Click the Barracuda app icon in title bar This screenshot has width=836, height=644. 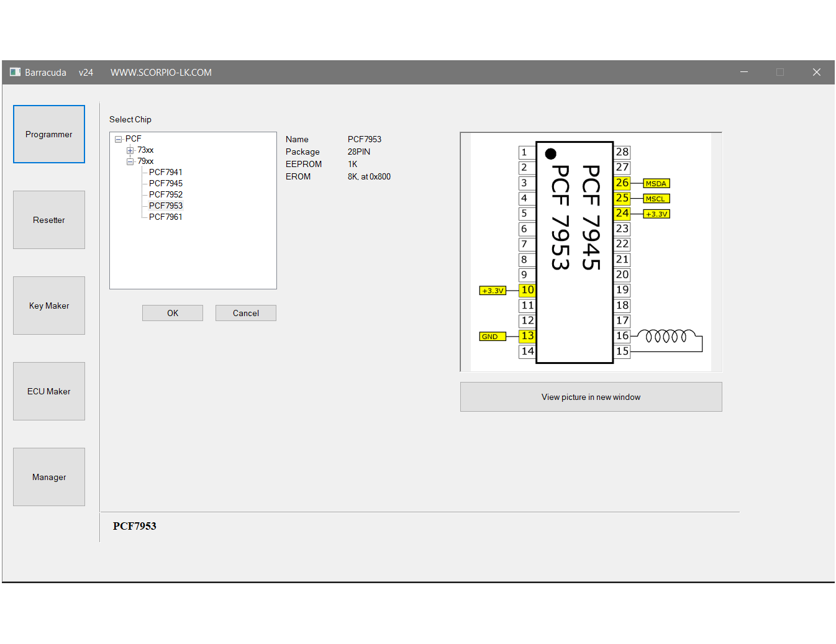(16, 72)
